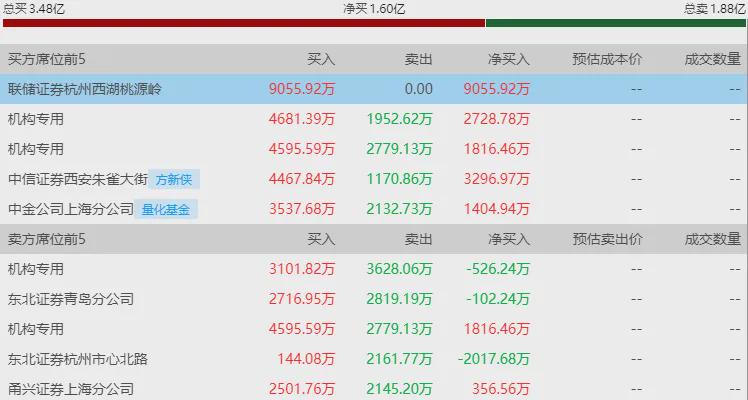Click the -2017.68万 net buy amount

coord(494,359)
